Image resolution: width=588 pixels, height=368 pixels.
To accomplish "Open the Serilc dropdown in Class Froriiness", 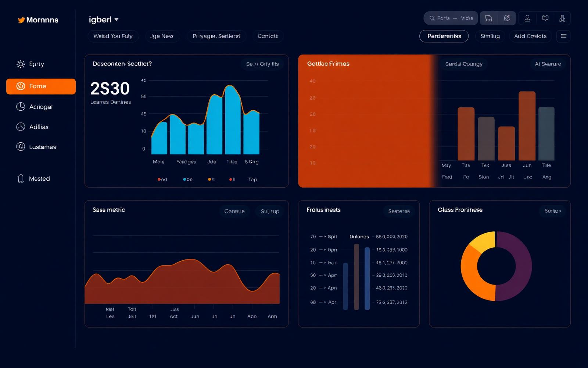I will point(552,211).
